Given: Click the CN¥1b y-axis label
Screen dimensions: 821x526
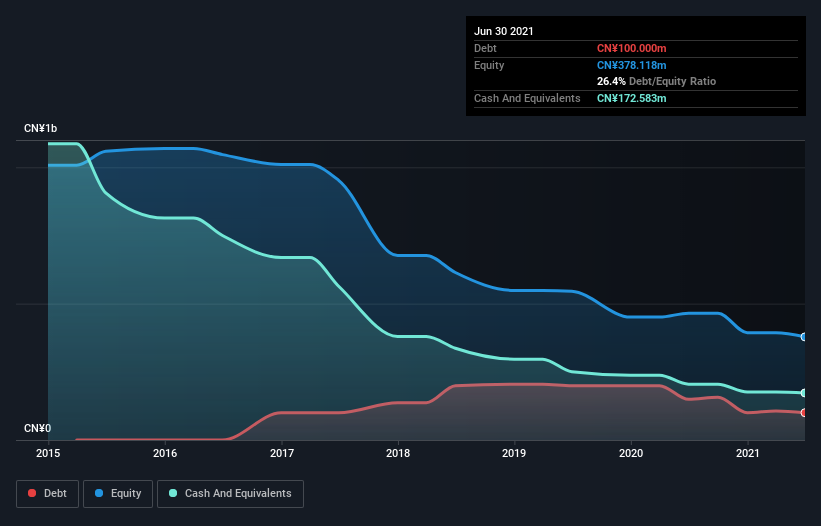Looking at the screenshot, I should (40, 129).
